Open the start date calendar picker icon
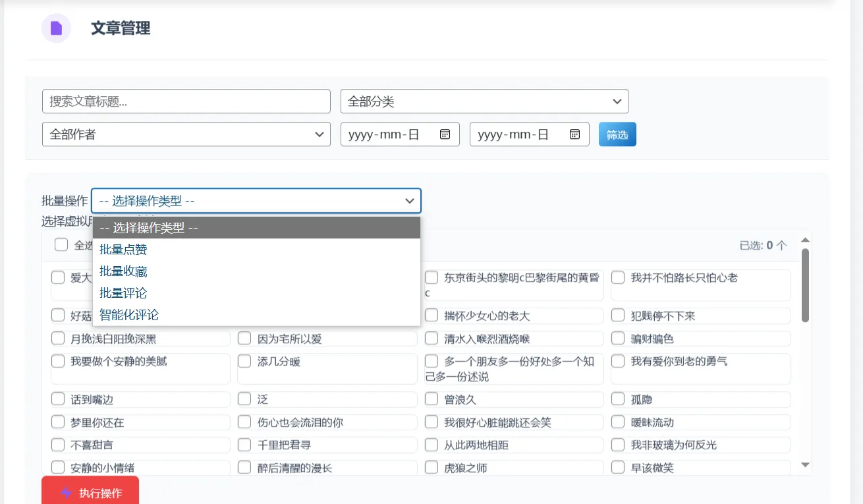The height and width of the screenshot is (504, 863). (445, 134)
